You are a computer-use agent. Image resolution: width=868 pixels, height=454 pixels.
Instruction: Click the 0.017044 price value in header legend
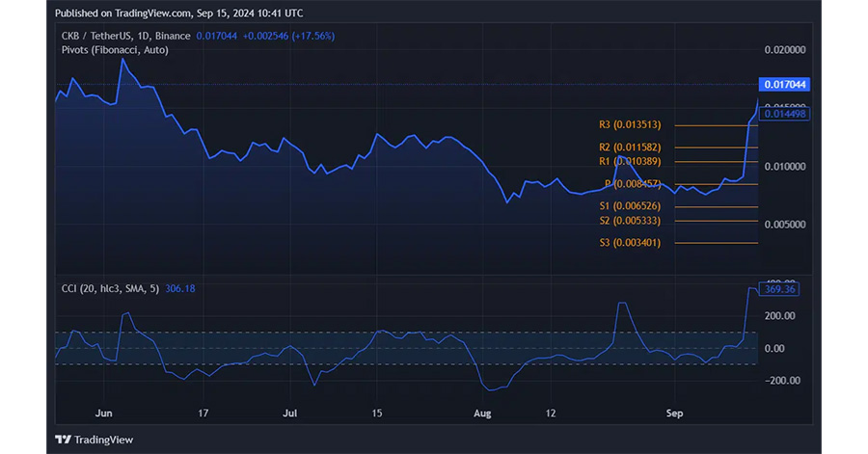pos(216,36)
